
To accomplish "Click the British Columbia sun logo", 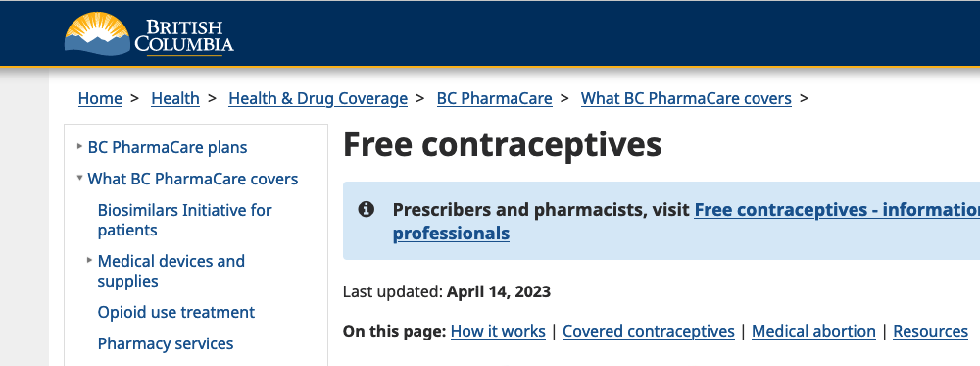I will click(97, 33).
